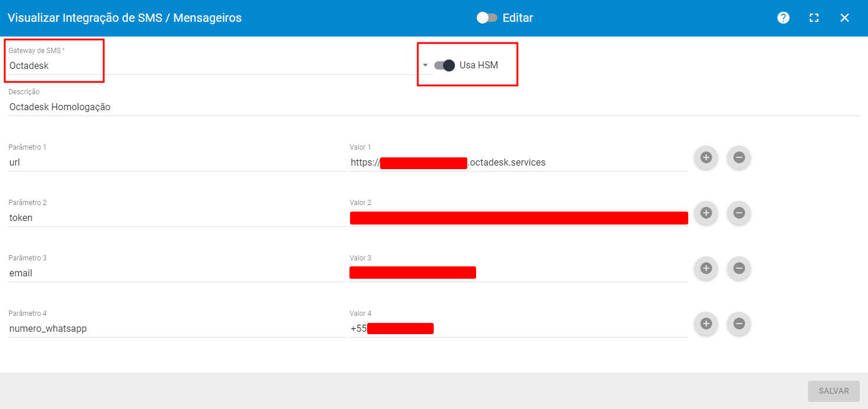Add a parameter after the token row
The height and width of the screenshot is (409, 868).
(x=706, y=213)
